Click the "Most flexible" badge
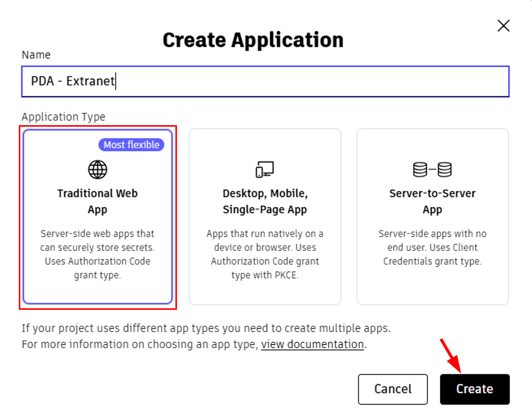 (x=131, y=145)
